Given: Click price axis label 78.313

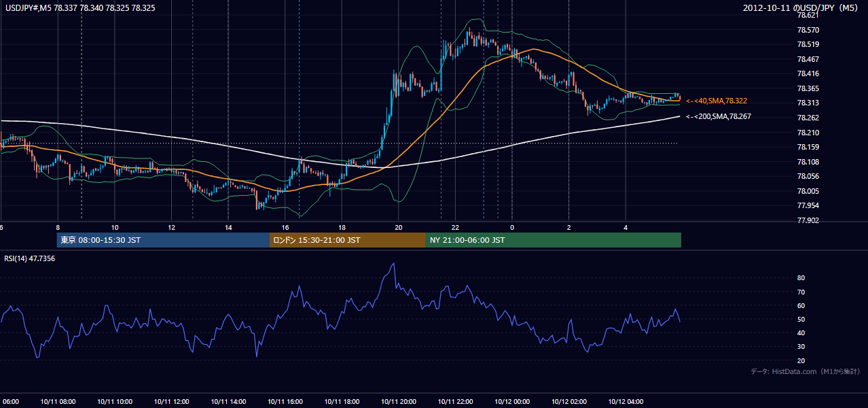Looking at the screenshot, I should 808,103.
